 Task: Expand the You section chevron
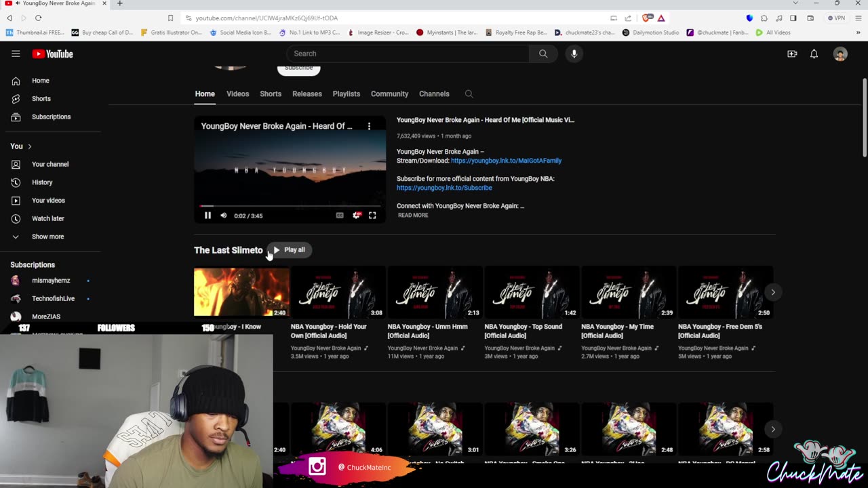pos(29,146)
